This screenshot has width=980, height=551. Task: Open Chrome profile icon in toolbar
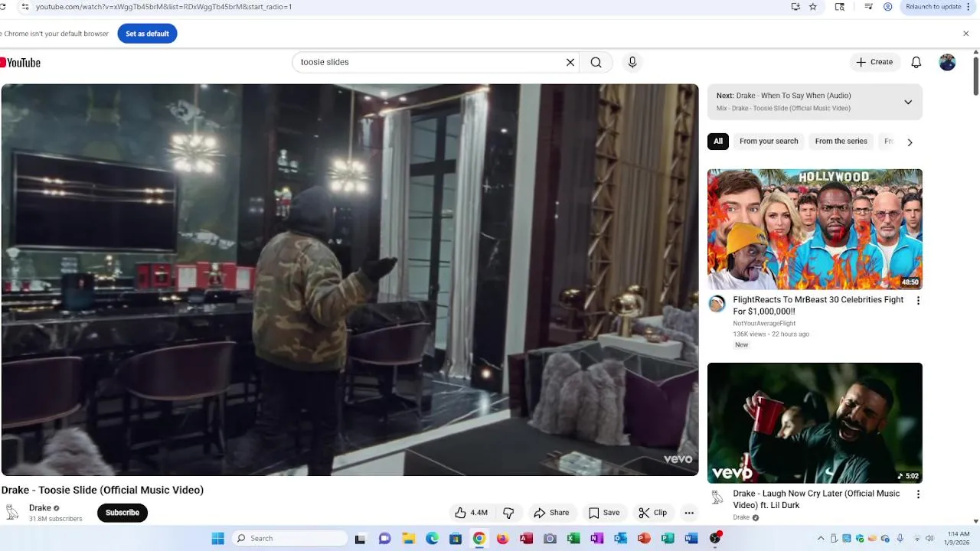point(888,7)
